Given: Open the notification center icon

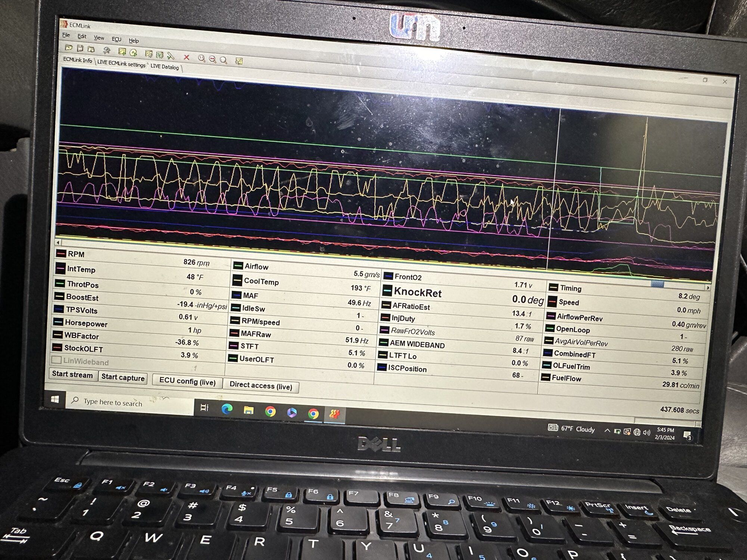Looking at the screenshot, I should pos(687,435).
